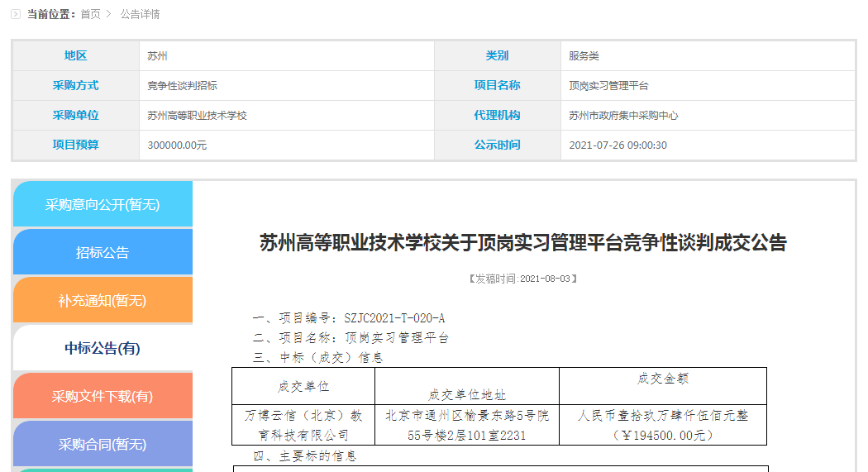The image size is (868, 472).
Task: Click the 成交金额 column header
Action: pyautogui.click(x=663, y=386)
